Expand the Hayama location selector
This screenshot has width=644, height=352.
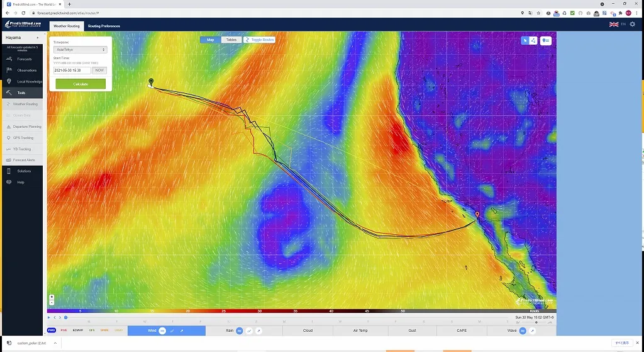click(22, 37)
